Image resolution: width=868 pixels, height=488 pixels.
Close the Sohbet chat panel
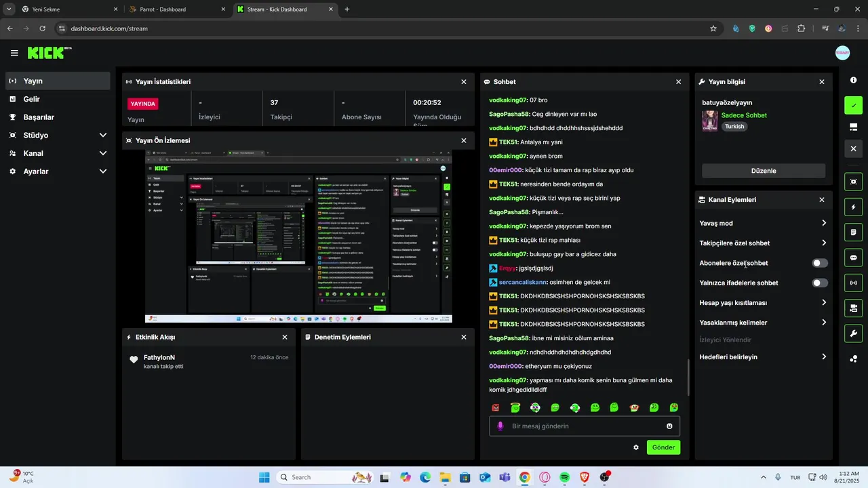point(678,82)
